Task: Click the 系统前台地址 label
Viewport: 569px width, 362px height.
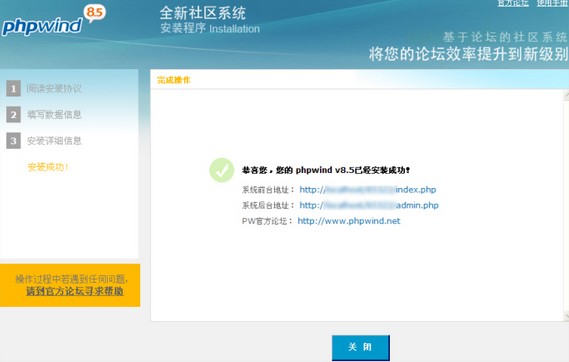Action: pyautogui.click(x=268, y=190)
